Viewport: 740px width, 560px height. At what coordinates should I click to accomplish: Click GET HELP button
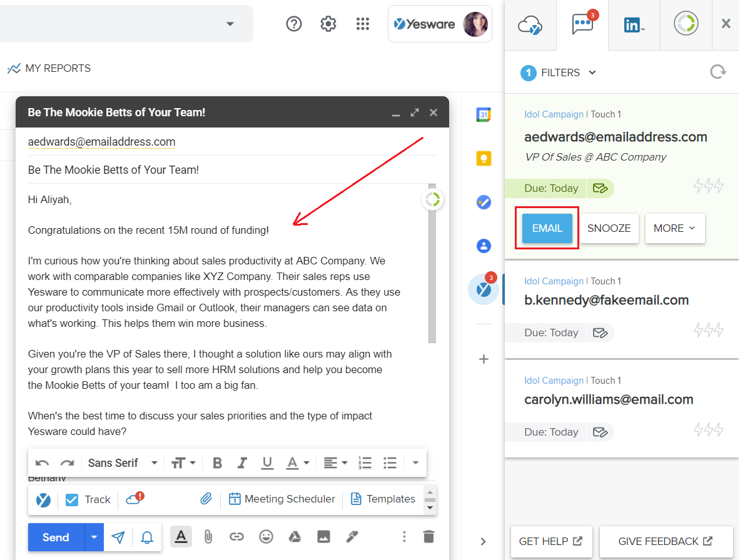tap(550, 542)
